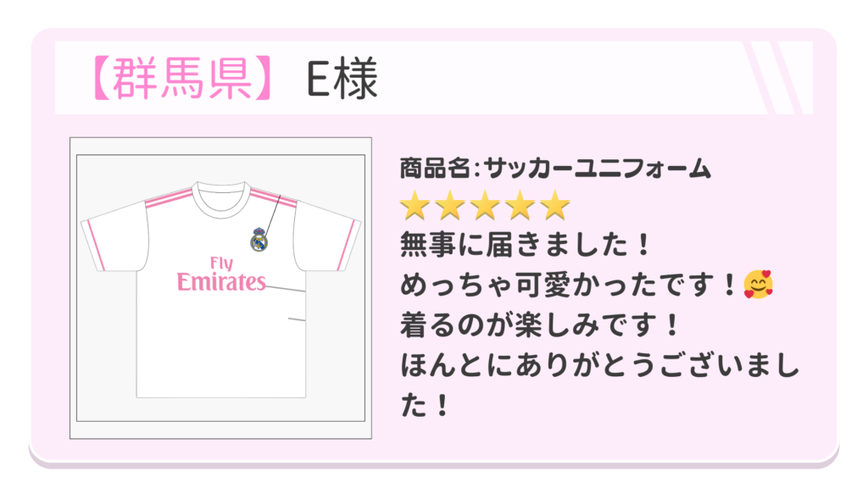Click the 無事に届きました! review line
Viewport: 868px width, 488px height.
coord(525,245)
